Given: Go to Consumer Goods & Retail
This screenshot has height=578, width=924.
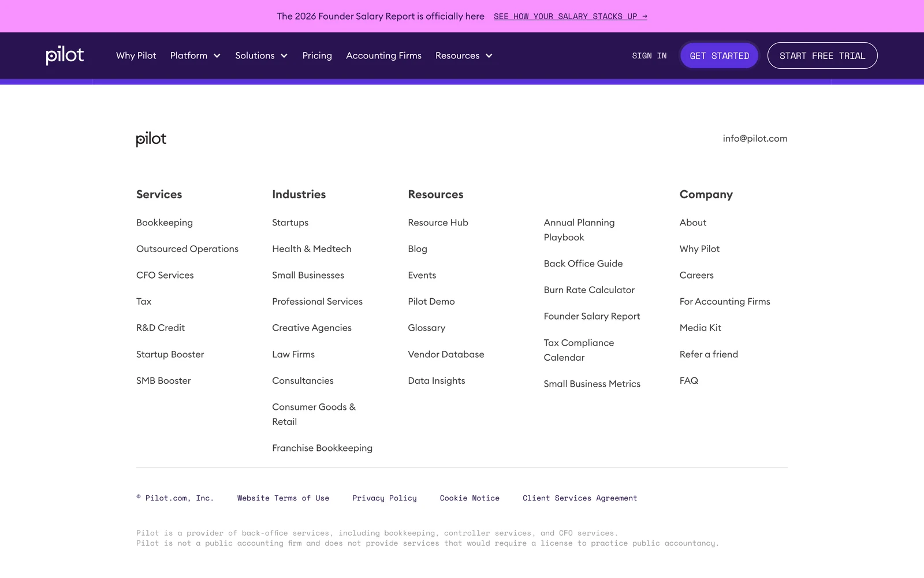Looking at the screenshot, I should [314, 414].
